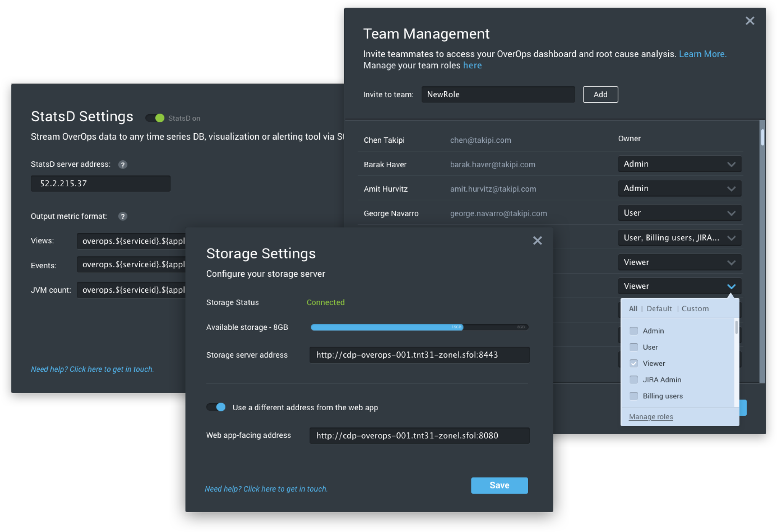Open the Manage roles link
Image resolution: width=777 pixels, height=532 pixels.
(651, 417)
